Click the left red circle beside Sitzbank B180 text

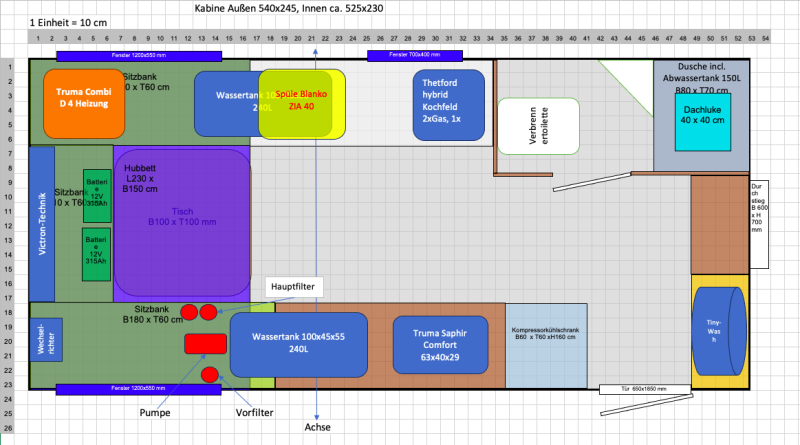tap(189, 312)
